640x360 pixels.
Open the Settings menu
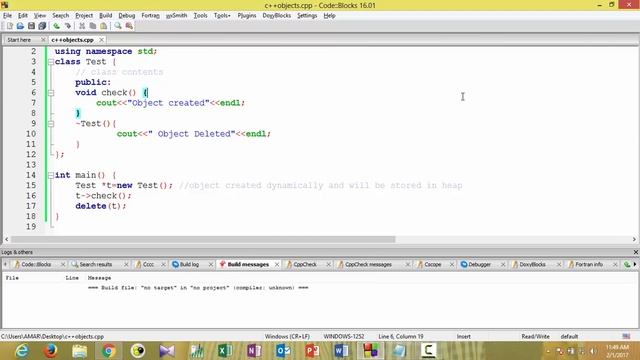[307, 16]
